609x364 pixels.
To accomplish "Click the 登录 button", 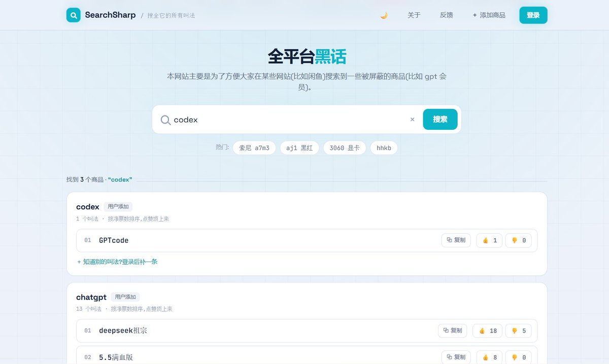I will pos(533,15).
